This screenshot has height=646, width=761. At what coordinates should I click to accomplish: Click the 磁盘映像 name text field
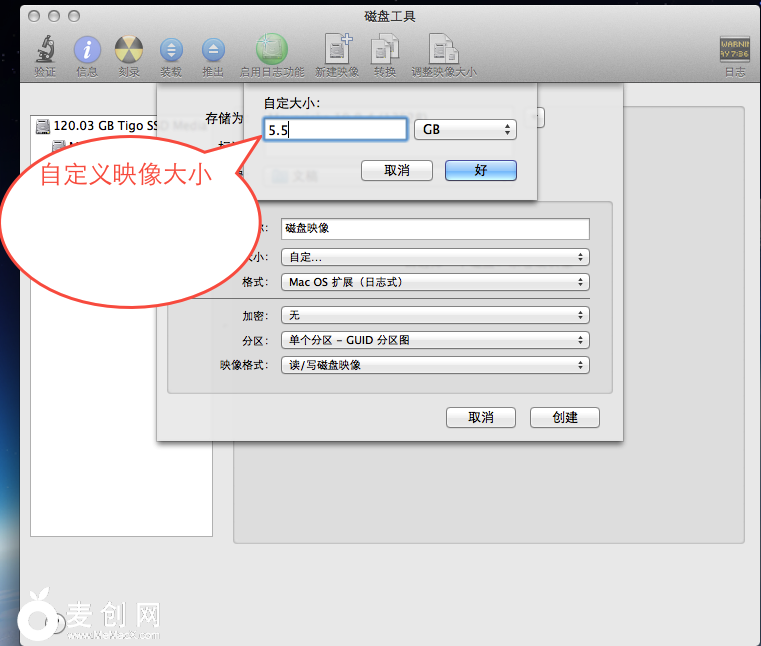(x=435, y=229)
